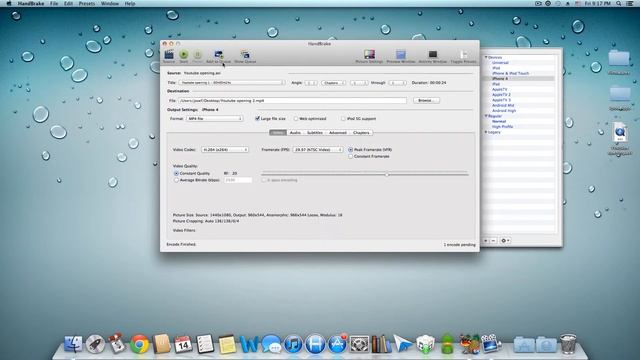Open Notification Center icon in menu bar
The width and height of the screenshot is (640, 360).
coord(630,3)
